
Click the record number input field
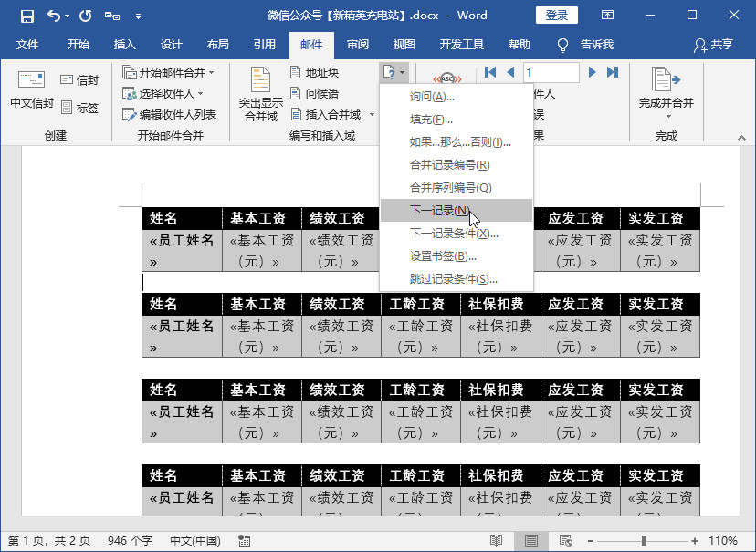coord(550,72)
